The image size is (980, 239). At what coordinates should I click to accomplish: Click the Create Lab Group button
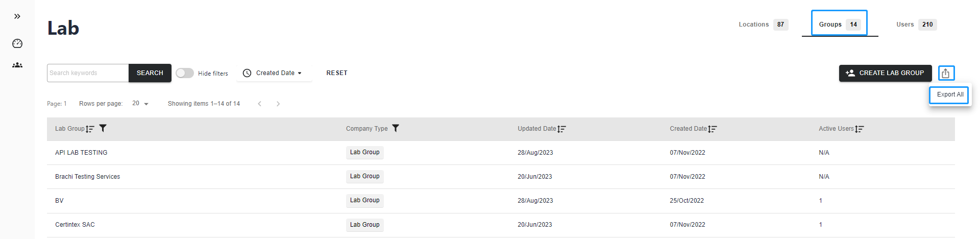tap(885, 73)
